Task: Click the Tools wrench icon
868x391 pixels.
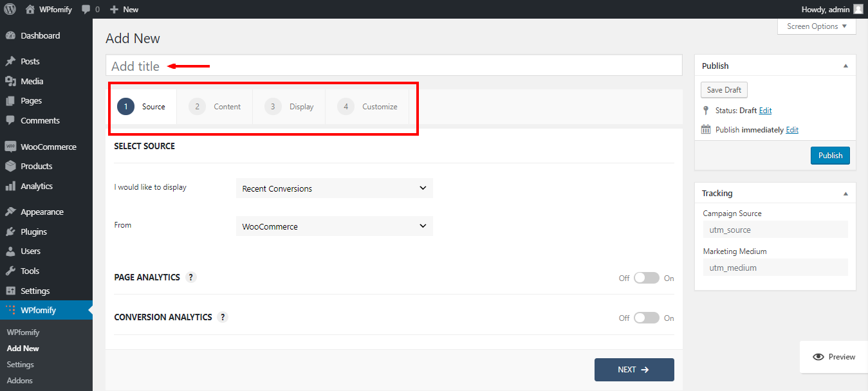Action: (x=10, y=271)
